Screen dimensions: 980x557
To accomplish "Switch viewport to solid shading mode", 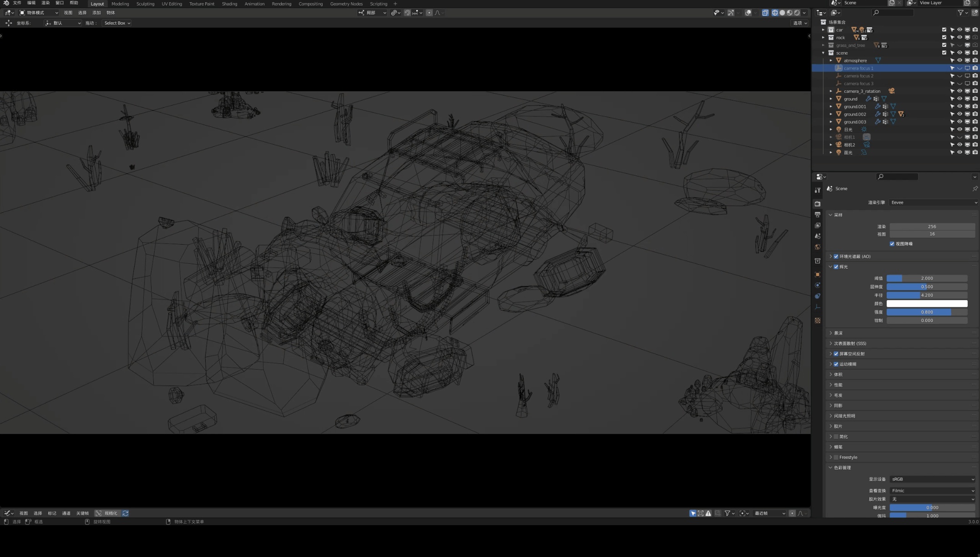I will pyautogui.click(x=782, y=13).
